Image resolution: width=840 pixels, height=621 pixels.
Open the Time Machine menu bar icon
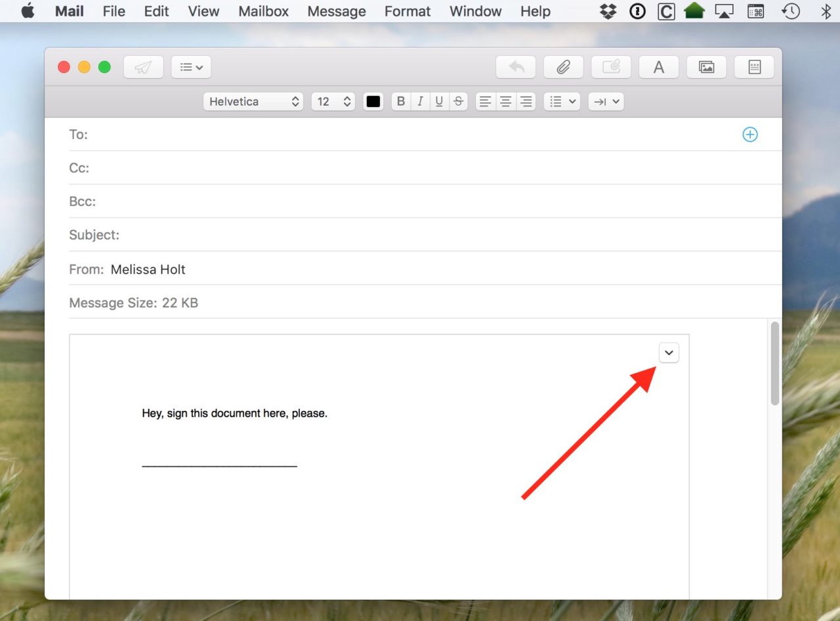[791, 11]
